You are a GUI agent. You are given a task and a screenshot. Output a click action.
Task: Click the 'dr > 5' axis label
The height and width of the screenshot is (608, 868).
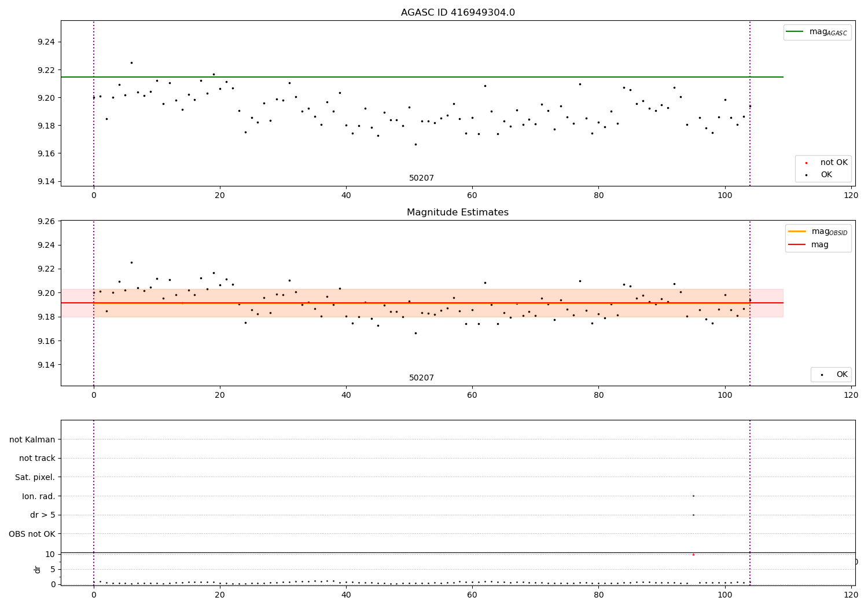pyautogui.click(x=43, y=515)
